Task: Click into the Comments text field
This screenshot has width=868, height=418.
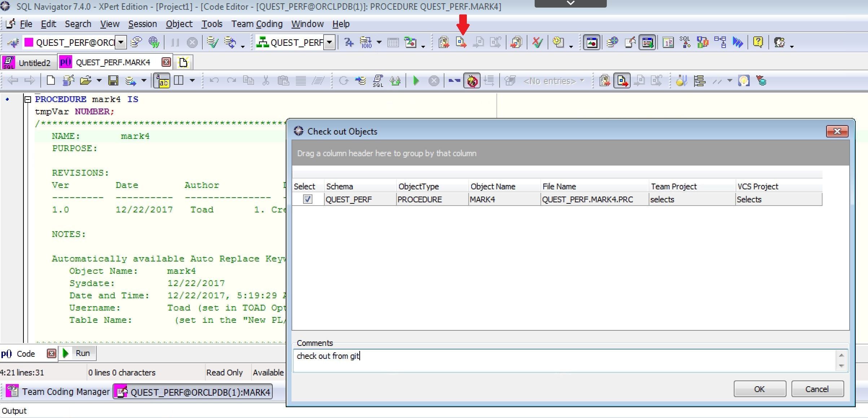Action: coord(565,360)
